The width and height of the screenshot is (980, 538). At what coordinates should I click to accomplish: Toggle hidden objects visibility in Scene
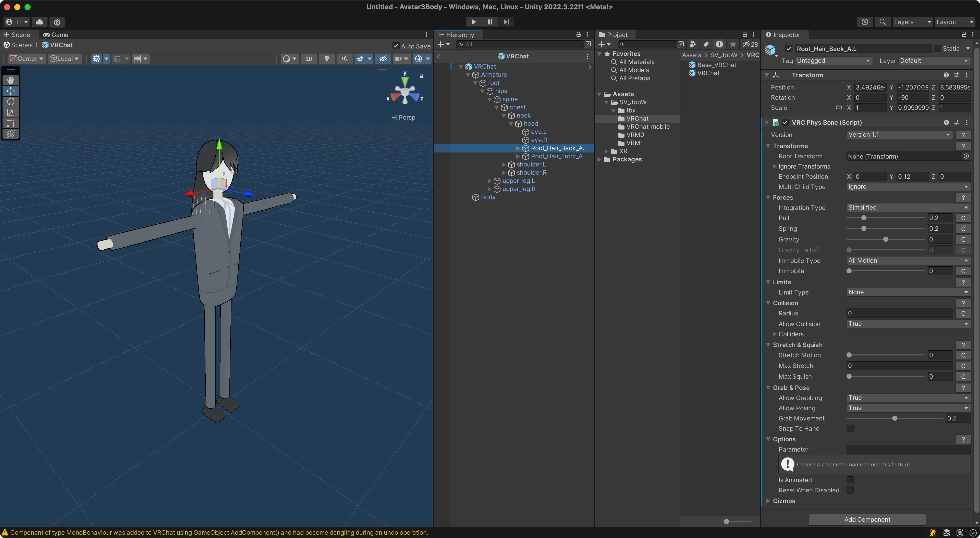[383, 59]
